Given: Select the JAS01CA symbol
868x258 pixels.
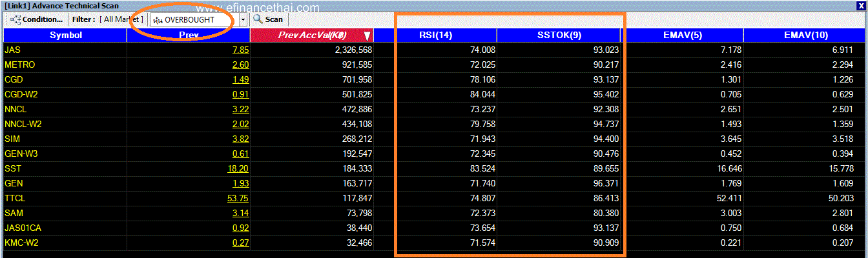Looking at the screenshot, I should pos(23,228).
